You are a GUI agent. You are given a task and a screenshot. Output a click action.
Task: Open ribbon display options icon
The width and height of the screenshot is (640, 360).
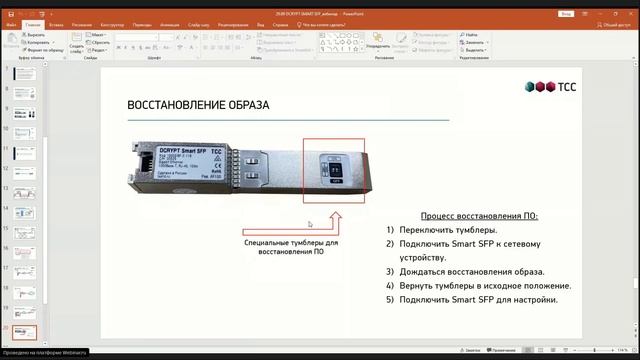pos(585,14)
